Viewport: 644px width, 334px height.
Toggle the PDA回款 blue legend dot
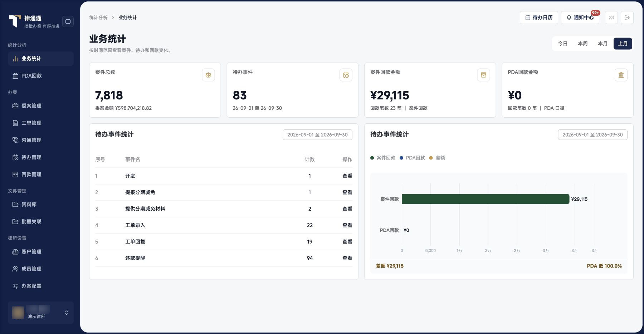(x=401, y=158)
